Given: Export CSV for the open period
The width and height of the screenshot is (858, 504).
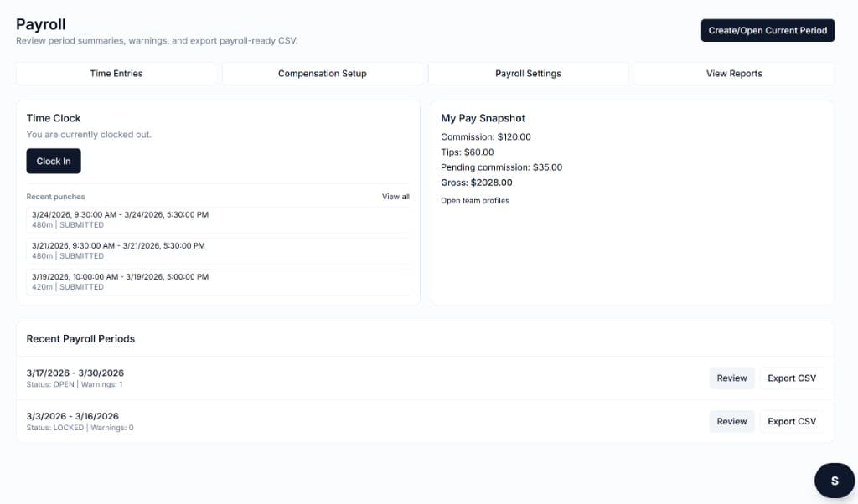Looking at the screenshot, I should pyautogui.click(x=791, y=378).
